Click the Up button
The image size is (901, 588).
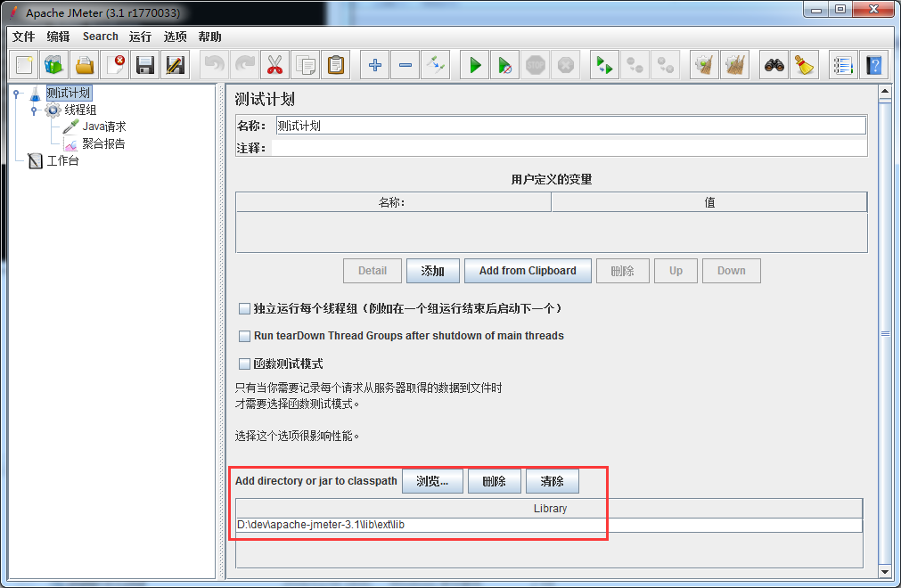click(x=676, y=271)
